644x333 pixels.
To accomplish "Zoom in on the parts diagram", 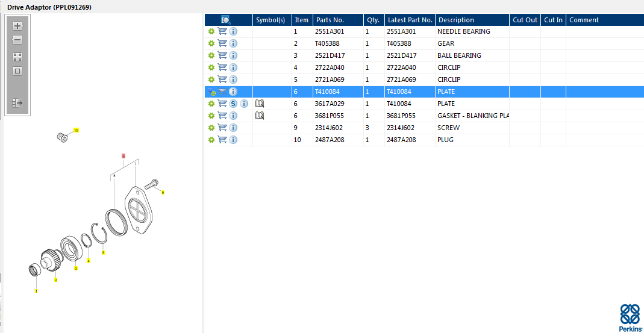I will [17, 26].
